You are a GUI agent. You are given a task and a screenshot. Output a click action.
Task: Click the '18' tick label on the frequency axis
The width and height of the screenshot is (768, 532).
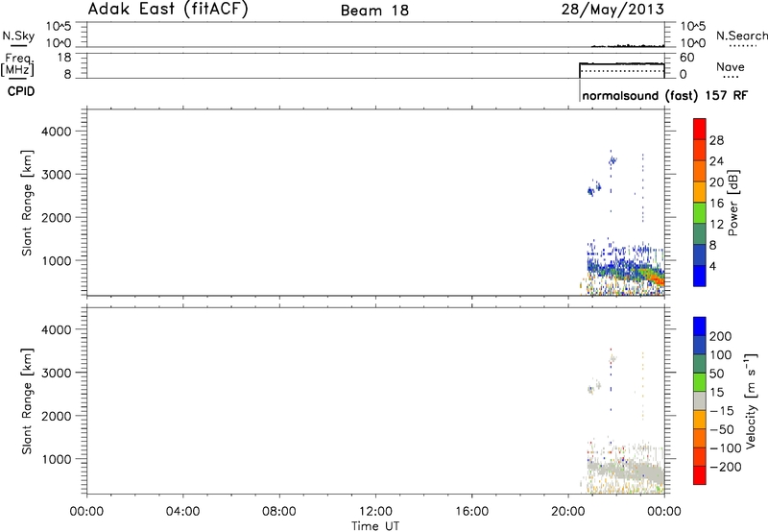(64, 58)
